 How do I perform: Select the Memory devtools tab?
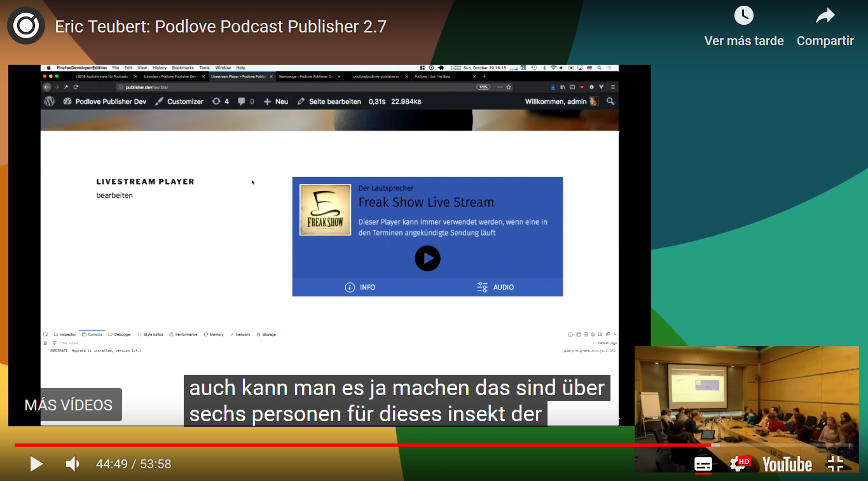214,335
